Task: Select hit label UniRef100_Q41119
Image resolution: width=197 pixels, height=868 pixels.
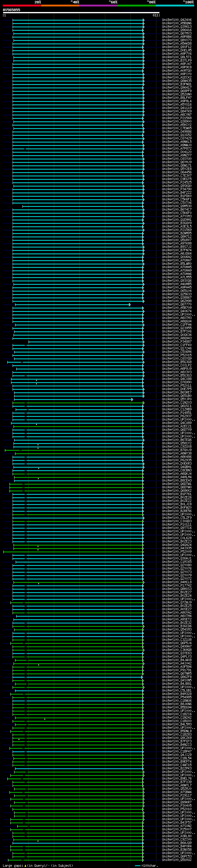Action: click(x=177, y=108)
